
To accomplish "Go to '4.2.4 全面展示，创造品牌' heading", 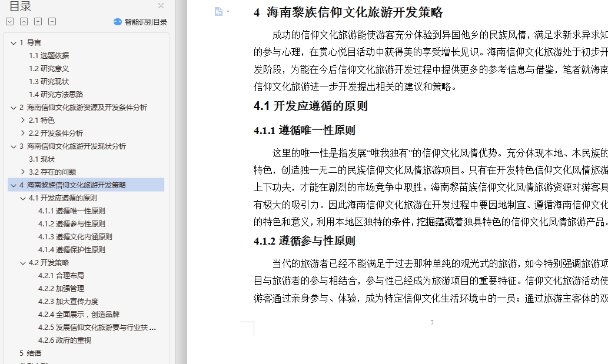I will 79,315.
